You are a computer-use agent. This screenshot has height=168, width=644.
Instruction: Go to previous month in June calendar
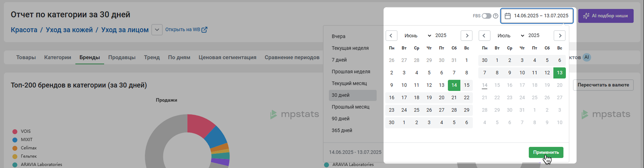pos(391,35)
